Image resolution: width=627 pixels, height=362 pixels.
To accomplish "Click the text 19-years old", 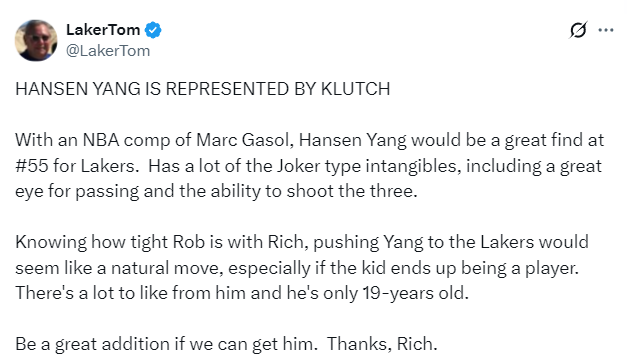I will pyautogui.click(x=415, y=293).
